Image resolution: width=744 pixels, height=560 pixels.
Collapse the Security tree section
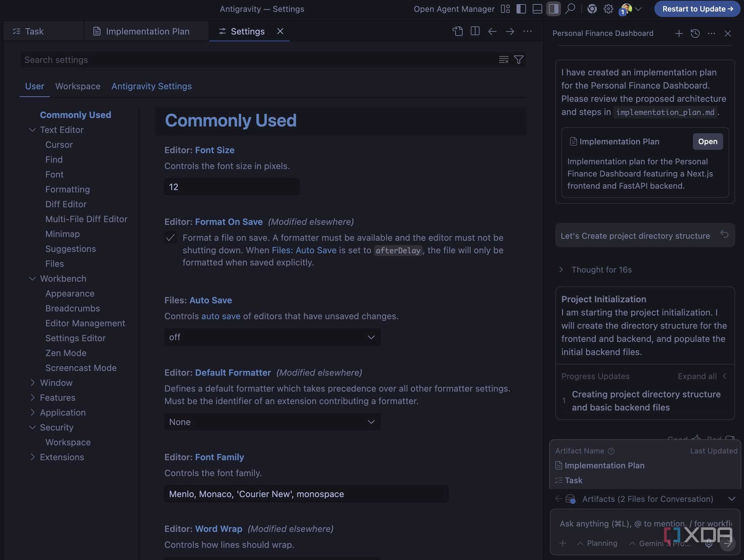(32, 427)
